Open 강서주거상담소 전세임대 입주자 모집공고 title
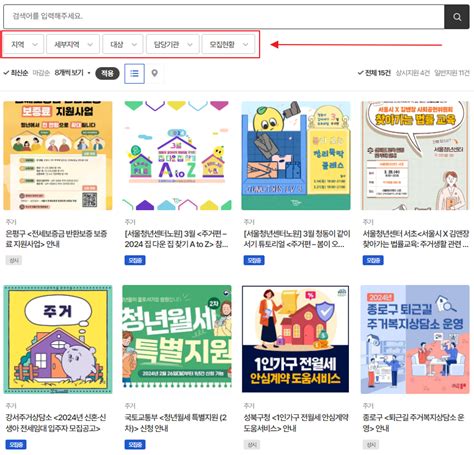 tap(56, 422)
